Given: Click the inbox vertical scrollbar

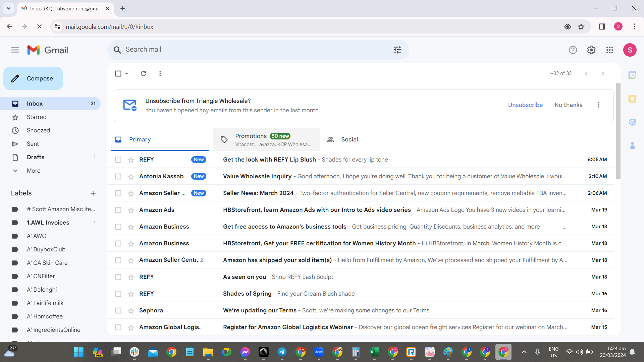Looking at the screenshot, I should click(618, 131).
